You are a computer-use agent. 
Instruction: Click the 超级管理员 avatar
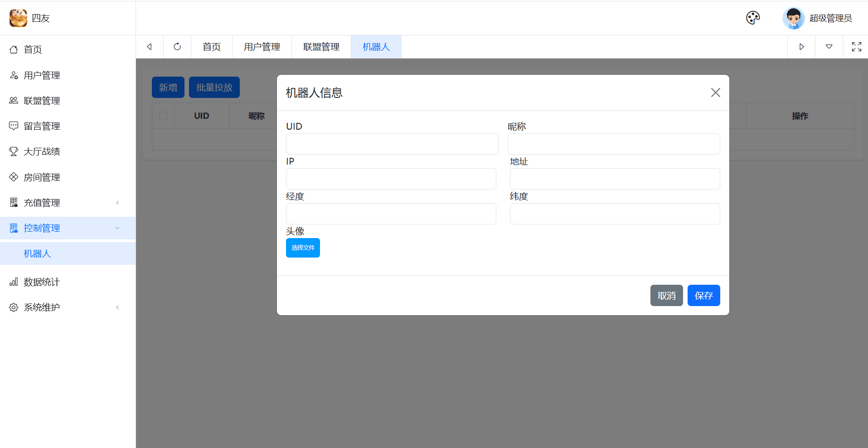(x=793, y=18)
